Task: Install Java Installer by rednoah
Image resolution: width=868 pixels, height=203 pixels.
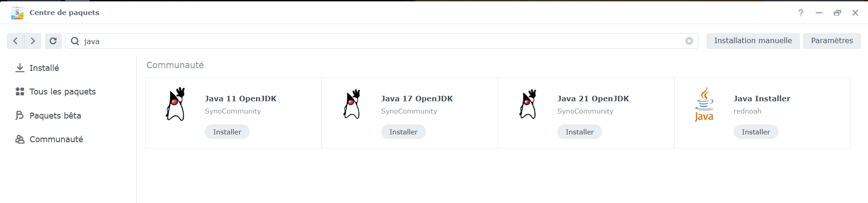Action: 756,132
